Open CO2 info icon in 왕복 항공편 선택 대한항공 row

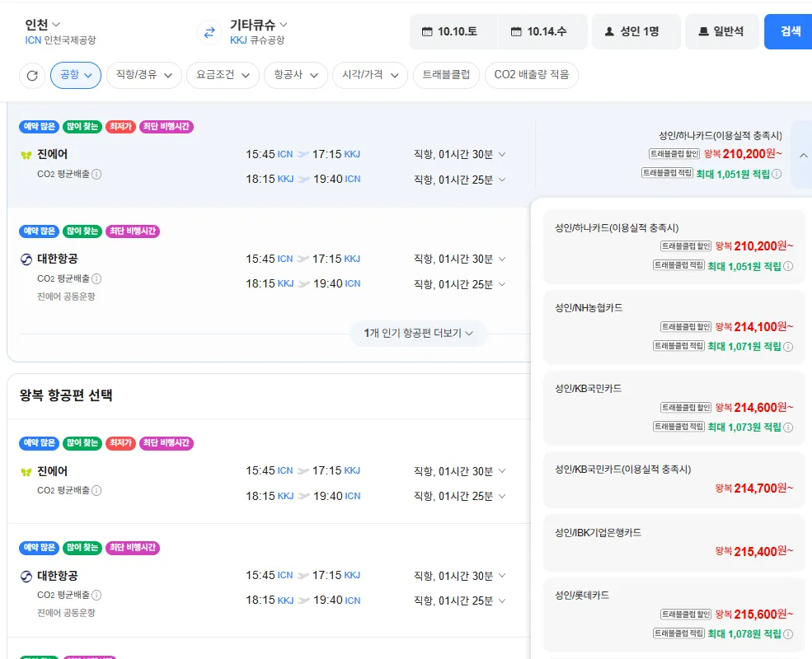tap(96, 595)
